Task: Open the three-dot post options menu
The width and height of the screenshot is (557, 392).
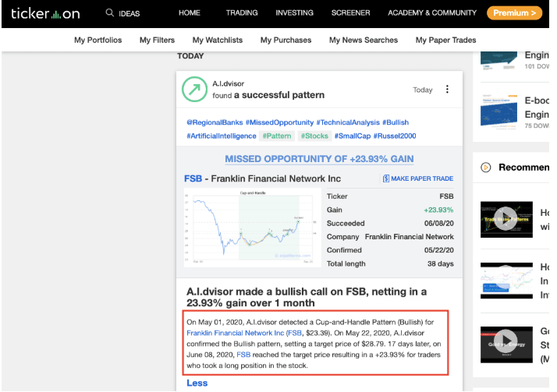Action: (447, 89)
